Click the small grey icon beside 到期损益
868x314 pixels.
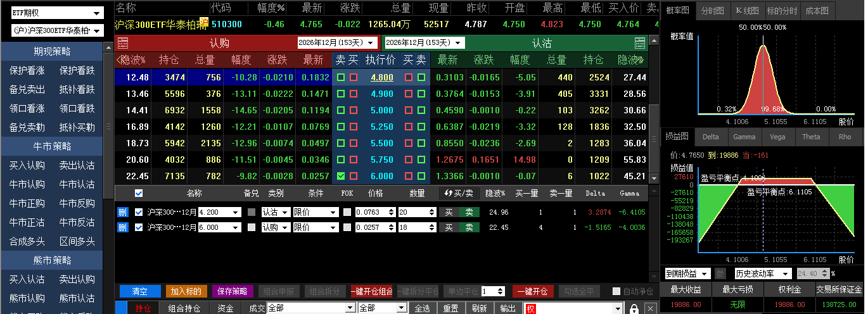click(720, 273)
